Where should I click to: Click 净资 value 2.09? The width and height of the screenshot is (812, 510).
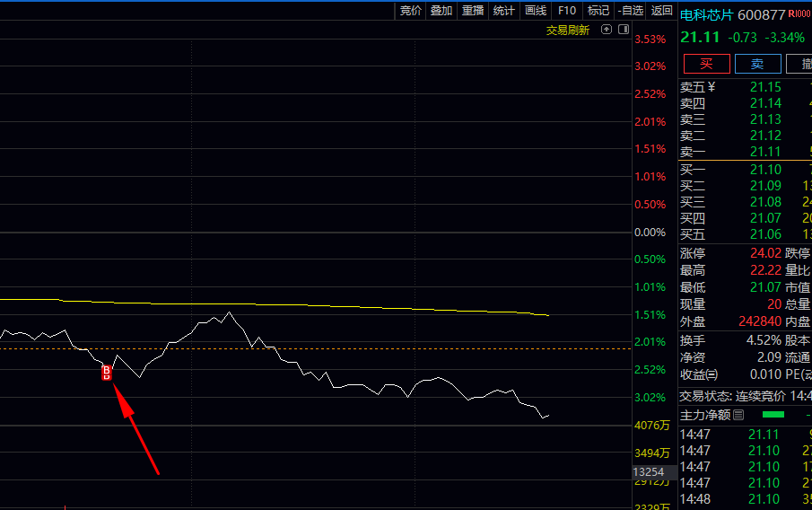coord(769,357)
